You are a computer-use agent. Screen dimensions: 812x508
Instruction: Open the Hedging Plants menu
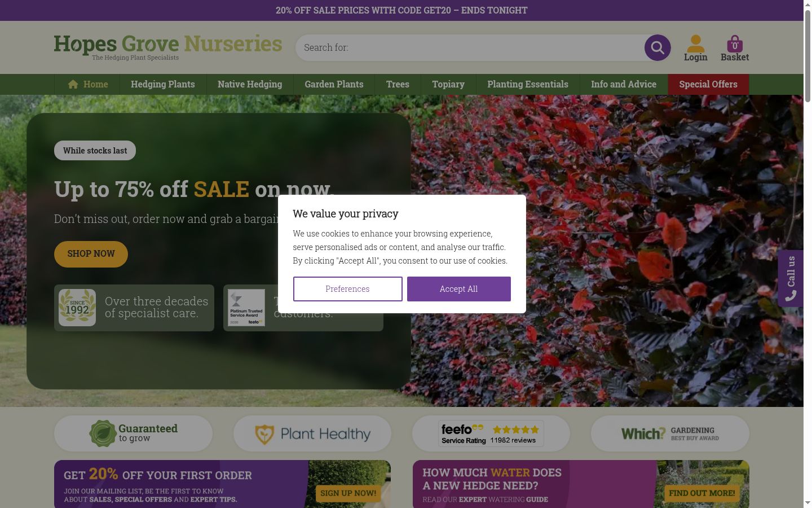click(163, 84)
